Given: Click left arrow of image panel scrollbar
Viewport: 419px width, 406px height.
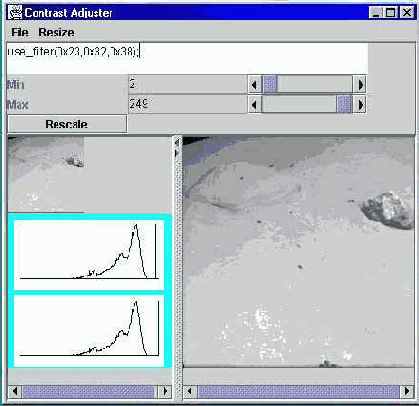Looking at the screenshot, I should point(190,391).
